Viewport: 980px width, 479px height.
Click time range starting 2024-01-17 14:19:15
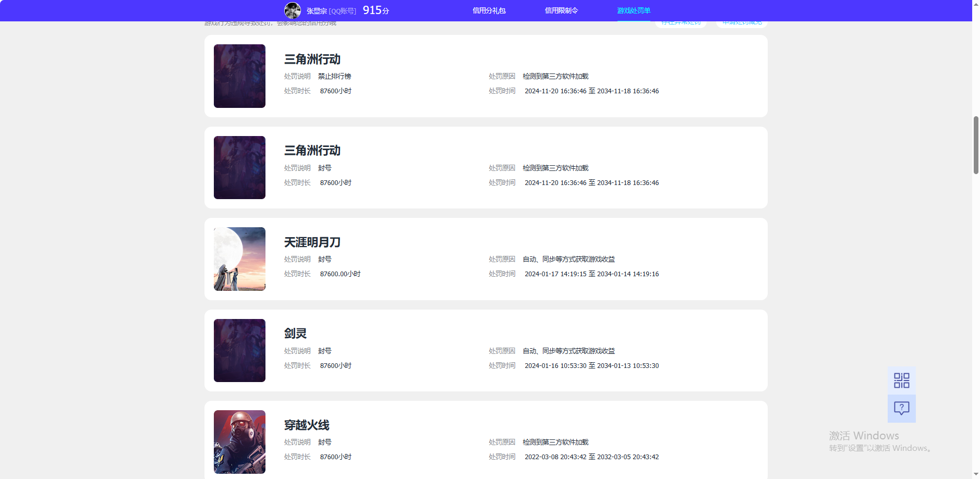[591, 274]
